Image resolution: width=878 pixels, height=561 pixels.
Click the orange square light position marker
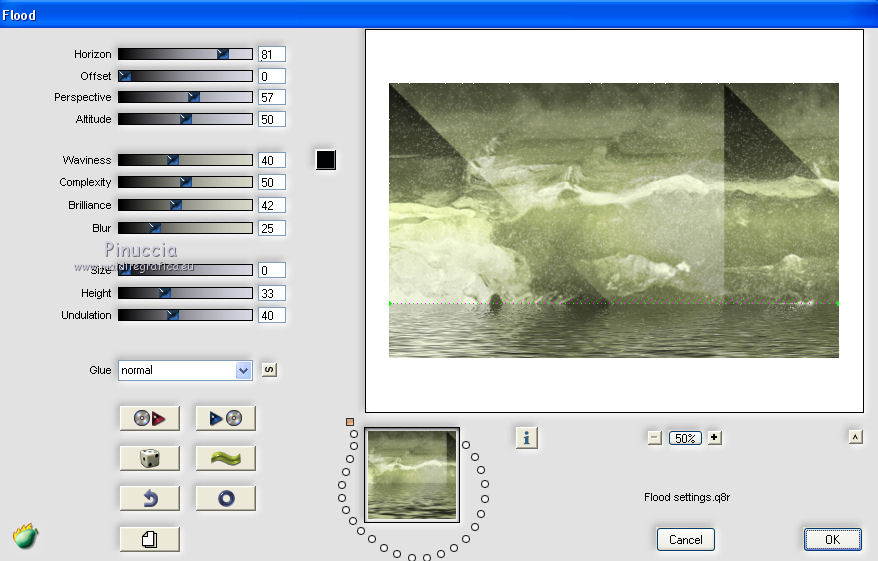tap(350, 422)
